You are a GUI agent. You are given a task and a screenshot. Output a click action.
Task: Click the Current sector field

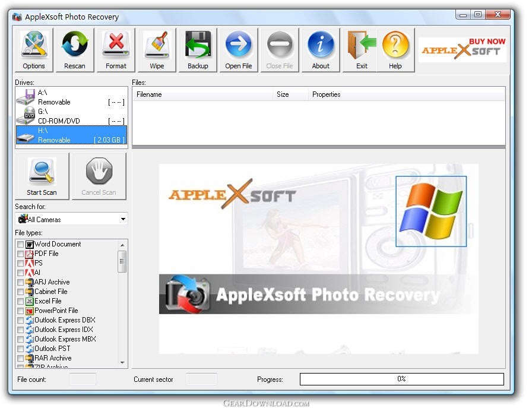(201, 379)
